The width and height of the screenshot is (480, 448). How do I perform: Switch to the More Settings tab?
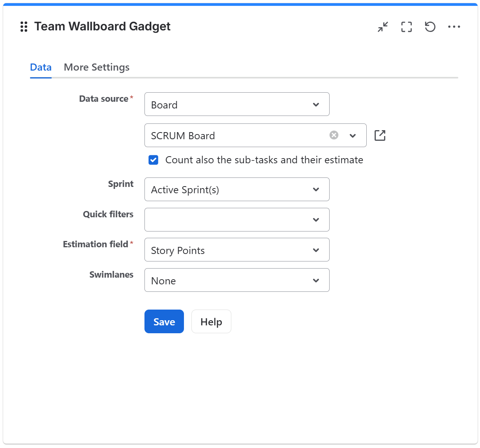(x=97, y=67)
